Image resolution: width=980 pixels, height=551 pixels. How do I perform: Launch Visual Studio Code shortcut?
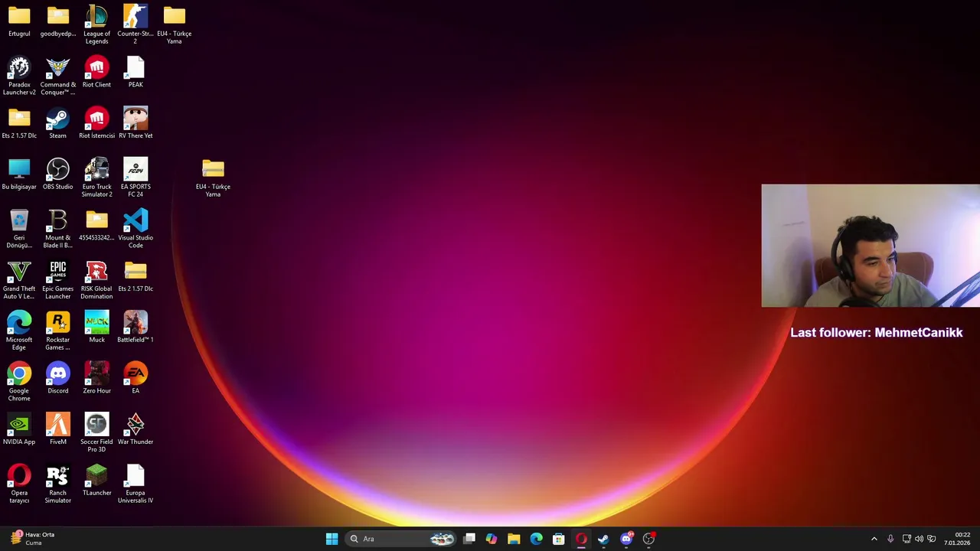(136, 229)
